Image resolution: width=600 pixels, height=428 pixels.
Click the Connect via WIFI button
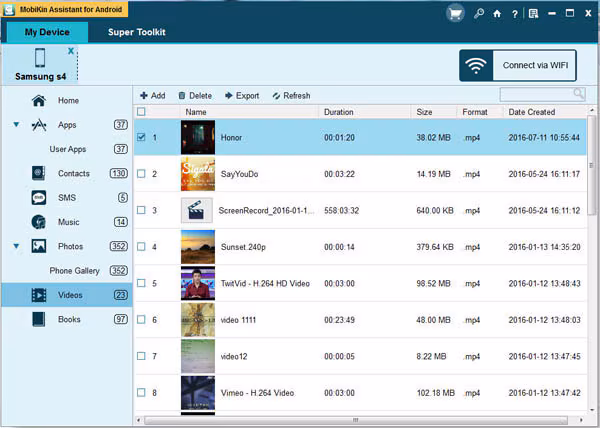(x=518, y=65)
